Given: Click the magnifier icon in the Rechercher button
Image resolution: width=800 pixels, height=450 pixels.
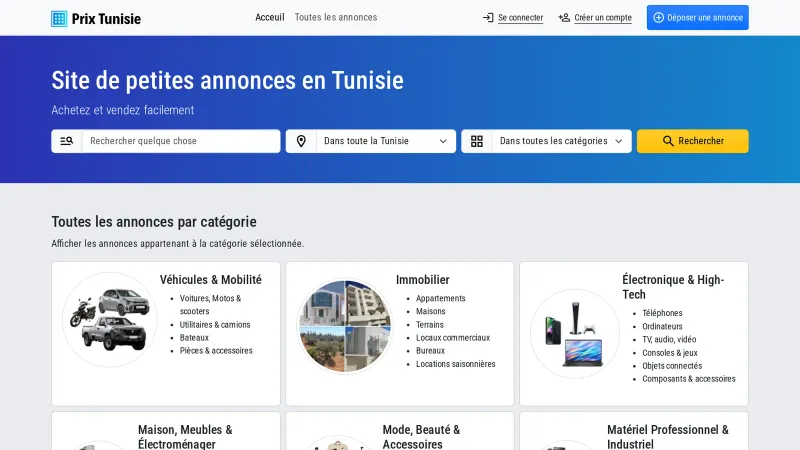Looking at the screenshot, I should pyautogui.click(x=668, y=141).
